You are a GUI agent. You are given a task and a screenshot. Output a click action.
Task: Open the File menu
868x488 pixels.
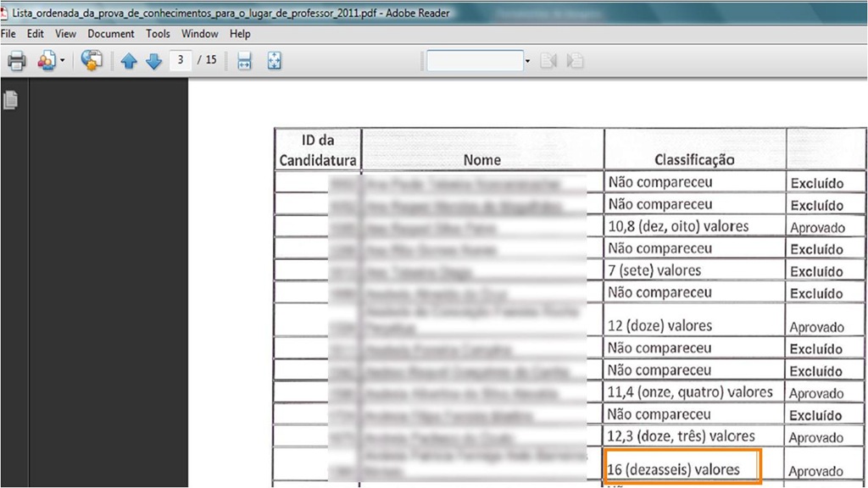(8, 34)
